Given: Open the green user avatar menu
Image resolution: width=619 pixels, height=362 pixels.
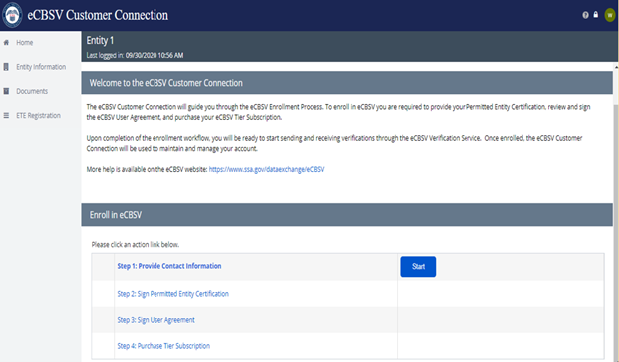Looking at the screenshot, I should pos(610,15).
